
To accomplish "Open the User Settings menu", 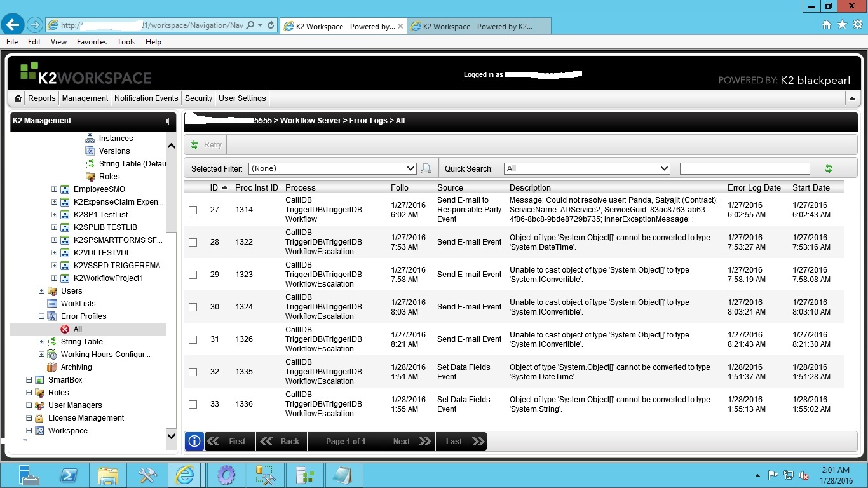I will pyautogui.click(x=242, y=98).
